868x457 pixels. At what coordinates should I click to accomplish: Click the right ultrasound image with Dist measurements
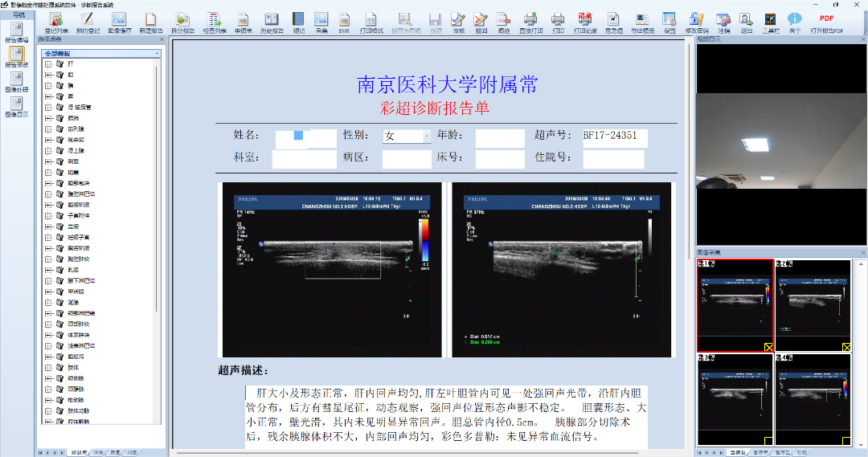pos(561,270)
